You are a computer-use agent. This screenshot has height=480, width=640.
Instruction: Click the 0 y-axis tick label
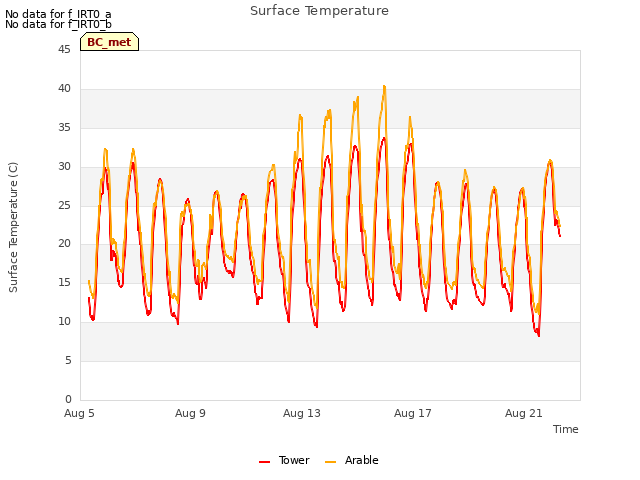[x=68, y=399]
